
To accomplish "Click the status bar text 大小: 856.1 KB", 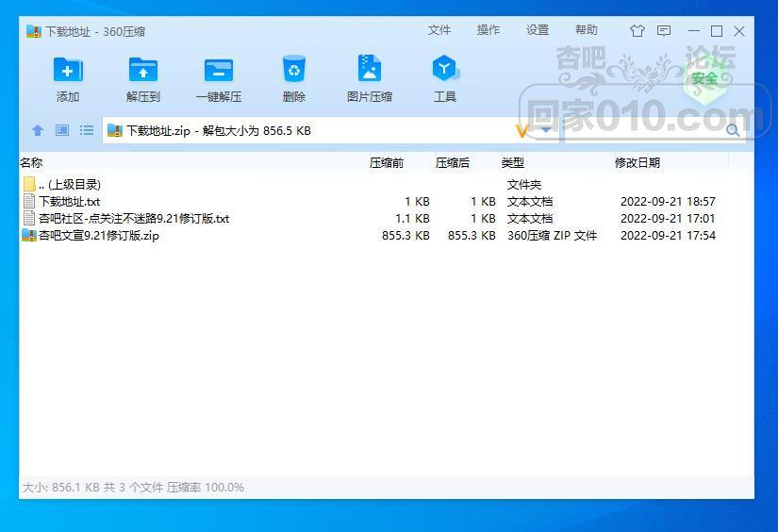I will pyautogui.click(x=61, y=488).
